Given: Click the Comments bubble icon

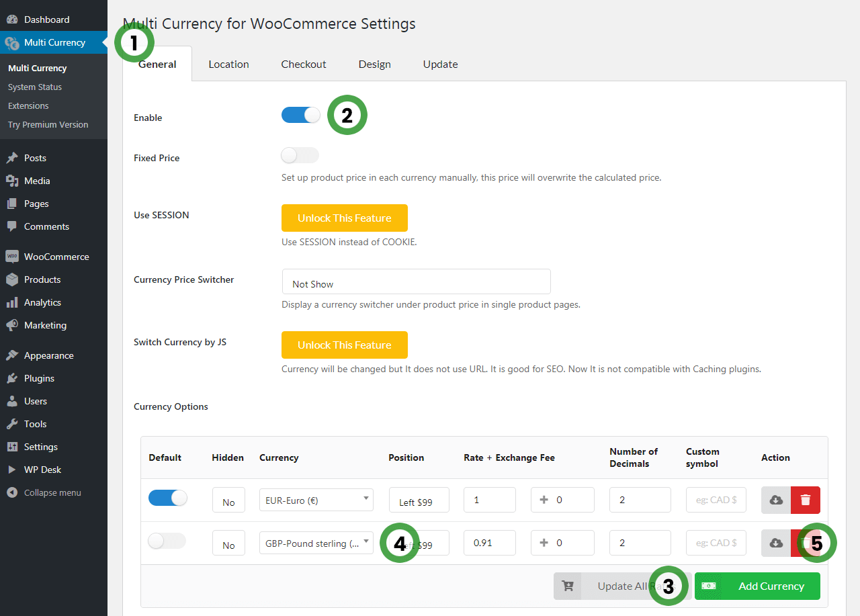Looking at the screenshot, I should [x=12, y=226].
